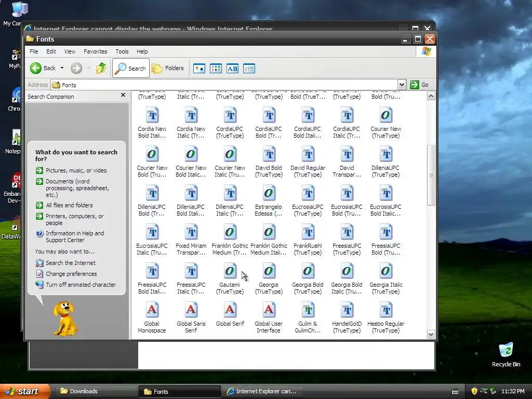
Task: Open Information in Help and Support Center
Action: point(75,236)
